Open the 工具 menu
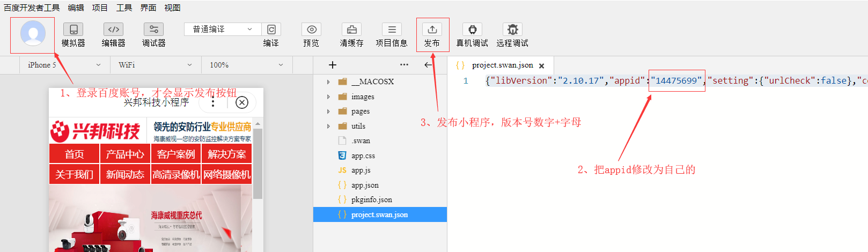 coord(124,8)
